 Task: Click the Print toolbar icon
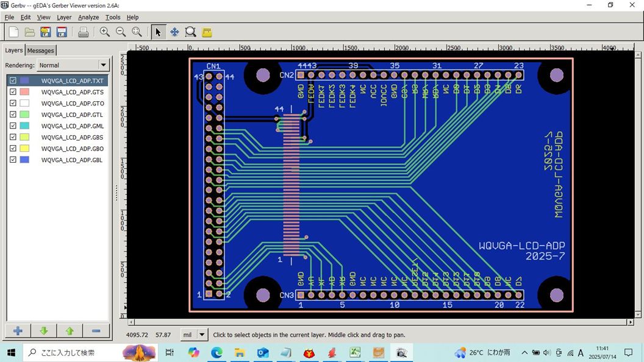point(84,32)
